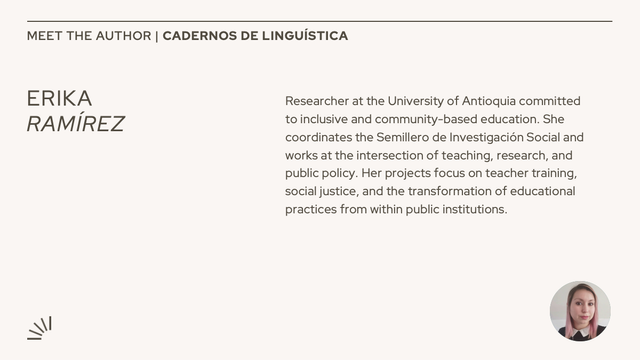Click the sunburst logo icon

[x=39, y=328]
